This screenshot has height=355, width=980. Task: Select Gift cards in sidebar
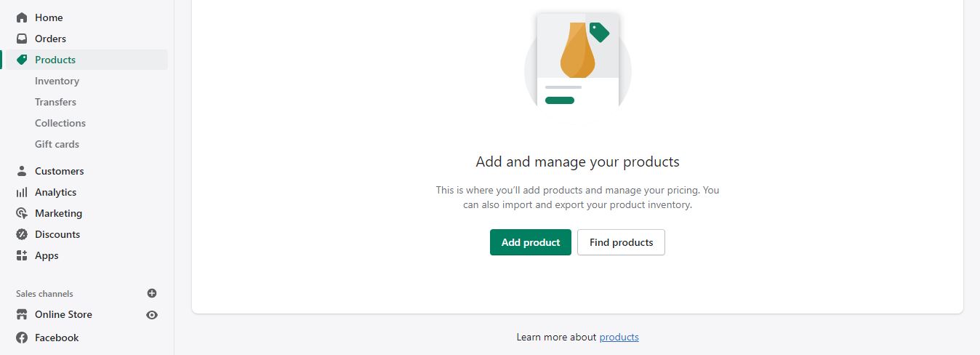point(57,144)
